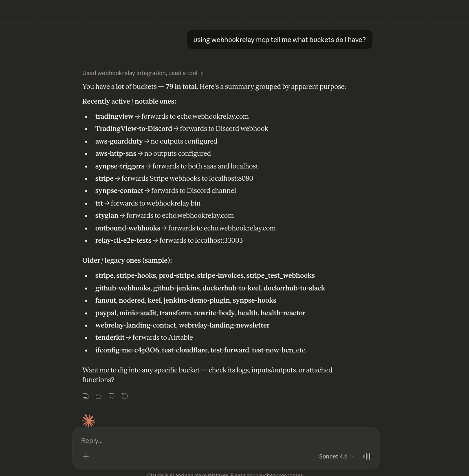Copy the assistant response
The height and width of the screenshot is (476, 469).
click(x=86, y=396)
